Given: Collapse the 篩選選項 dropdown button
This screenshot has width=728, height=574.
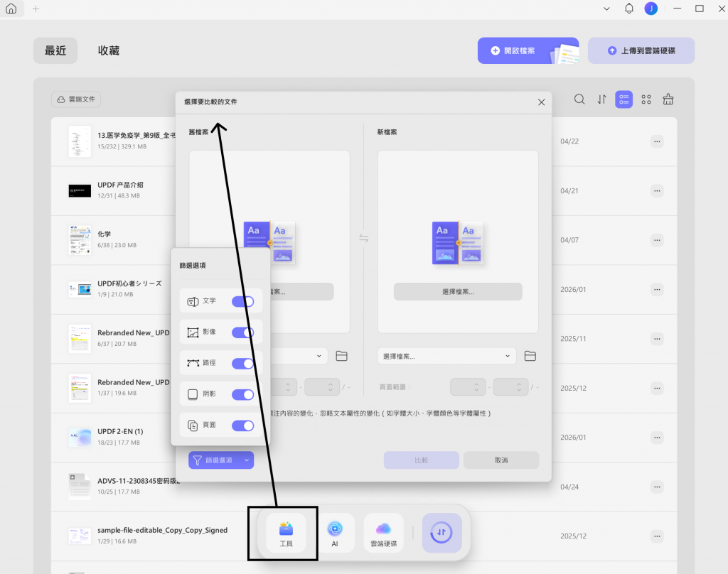Looking at the screenshot, I should [221, 460].
